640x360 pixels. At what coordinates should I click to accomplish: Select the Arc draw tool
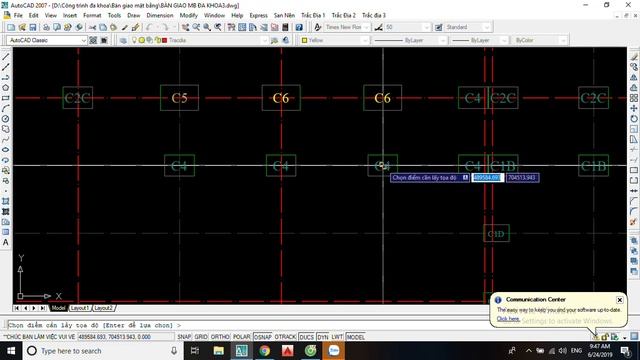[x=6, y=109]
